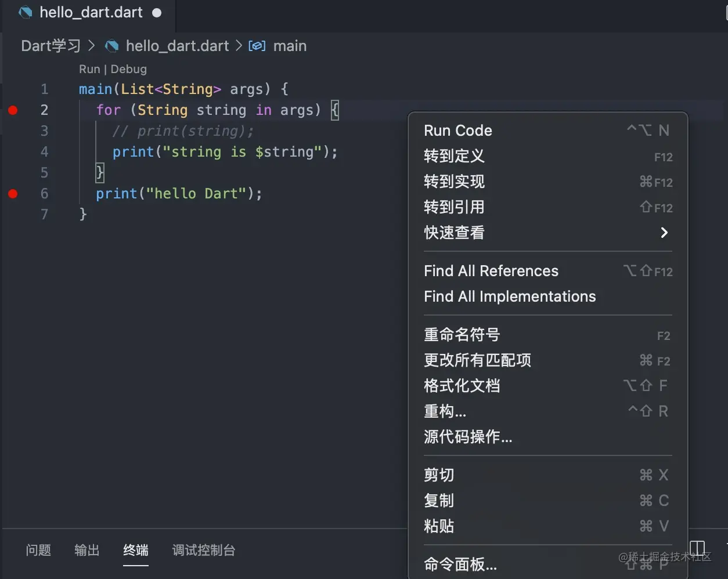Click the Run code lens link
This screenshot has height=579, width=728.
tap(89, 69)
